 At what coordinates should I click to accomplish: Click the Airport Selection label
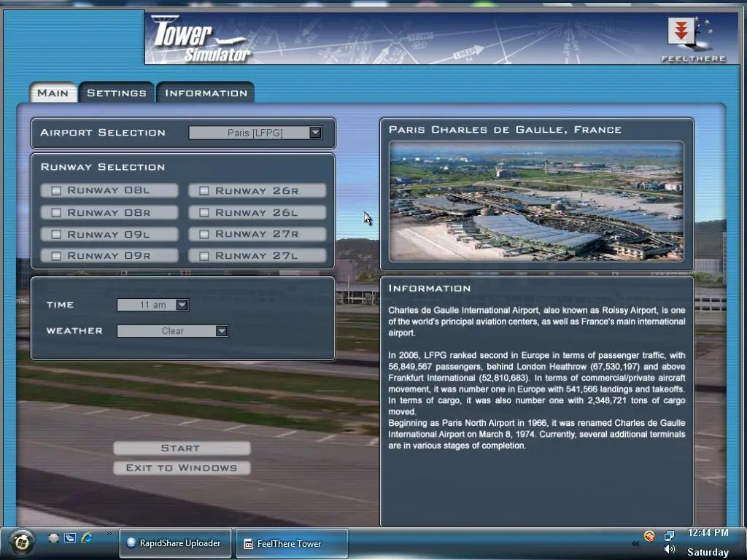coord(103,133)
